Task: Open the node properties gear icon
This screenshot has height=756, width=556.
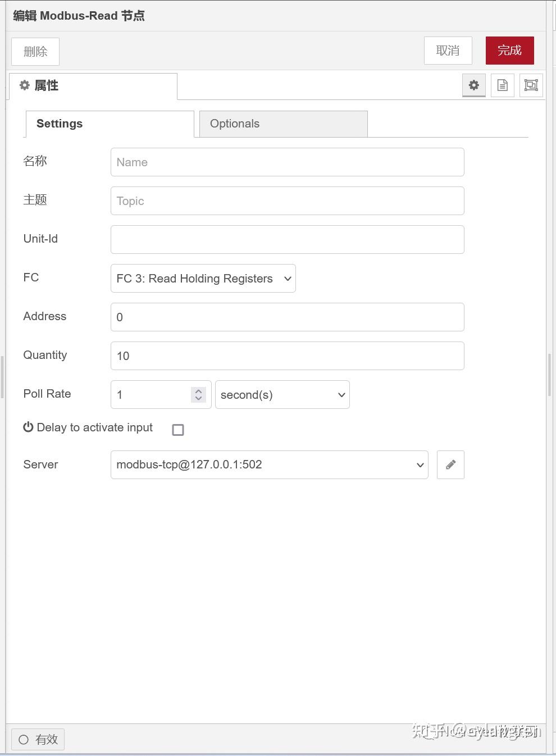Action: pos(474,85)
